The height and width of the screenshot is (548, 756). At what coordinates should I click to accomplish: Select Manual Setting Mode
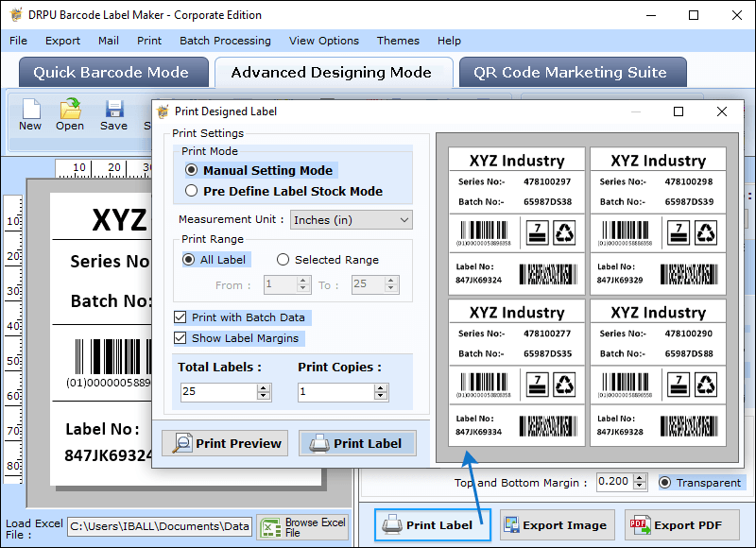(x=192, y=170)
